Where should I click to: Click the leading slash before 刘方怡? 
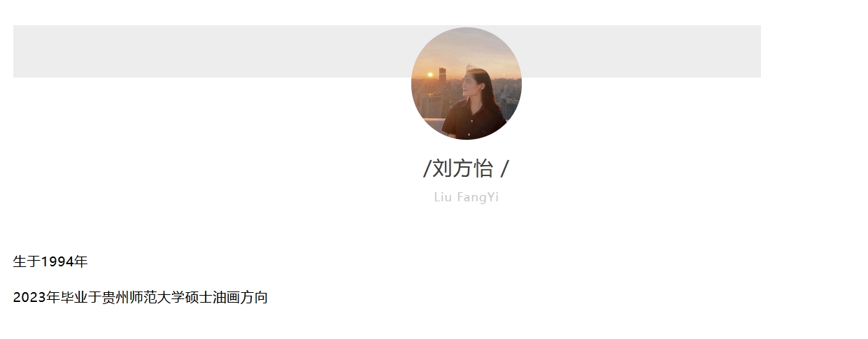tap(427, 168)
